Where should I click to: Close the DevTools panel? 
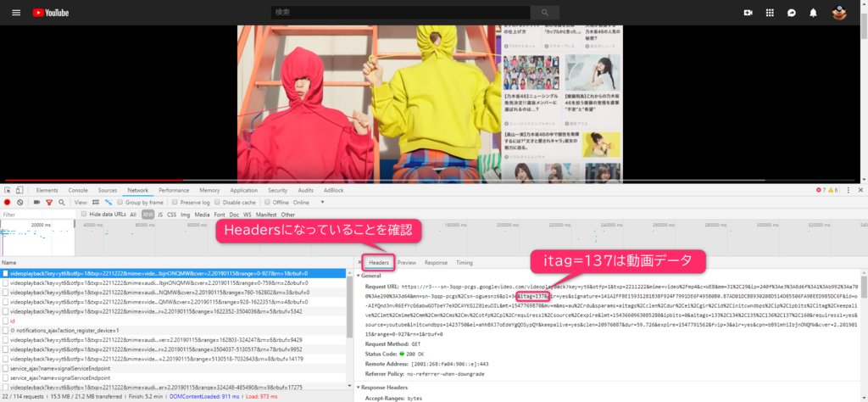pyautogui.click(x=860, y=190)
